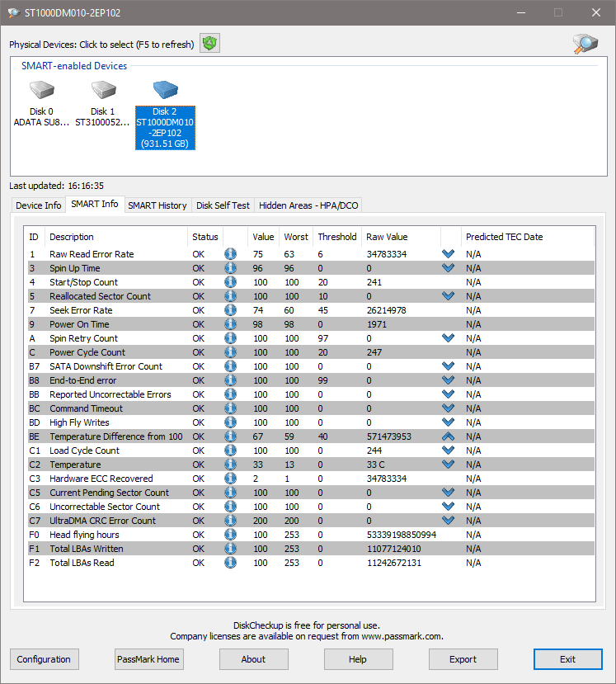Switch to the SMART Info tab
Image resolution: width=616 pixels, height=684 pixels.
tap(95, 204)
